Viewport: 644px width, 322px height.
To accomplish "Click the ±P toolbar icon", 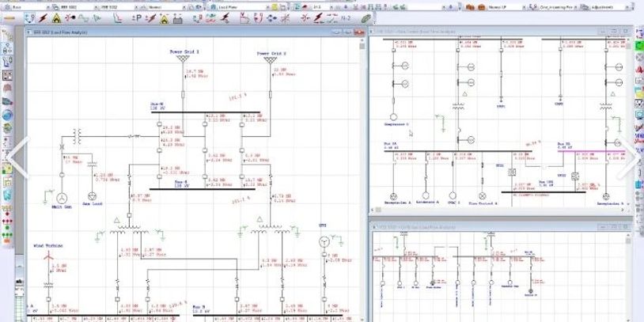I will (x=137, y=18).
